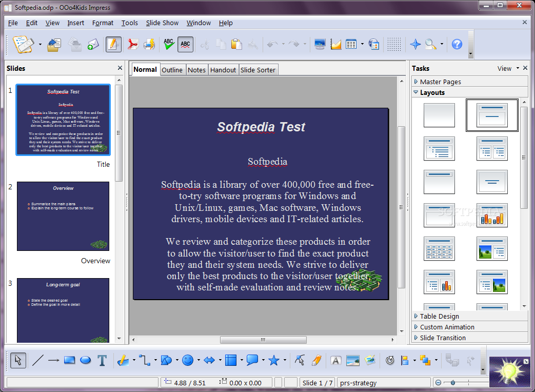Select the Connector tool
This screenshot has height=392, width=535.
pos(145,360)
